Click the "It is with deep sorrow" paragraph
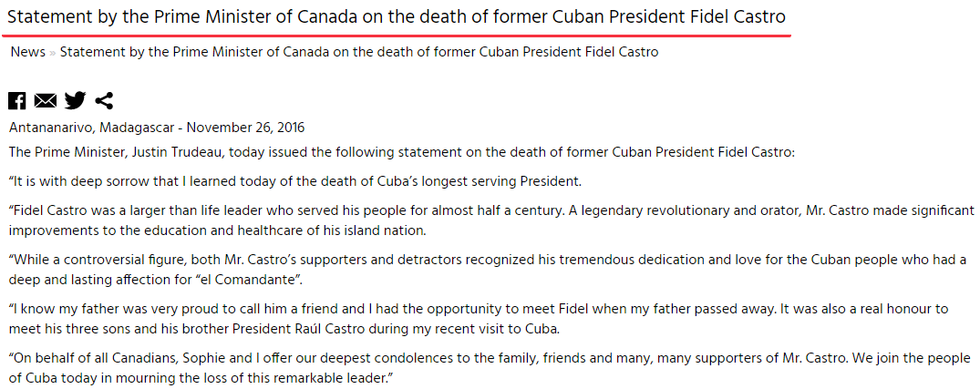Image resolution: width=980 pixels, height=389 pixels. coord(294,180)
